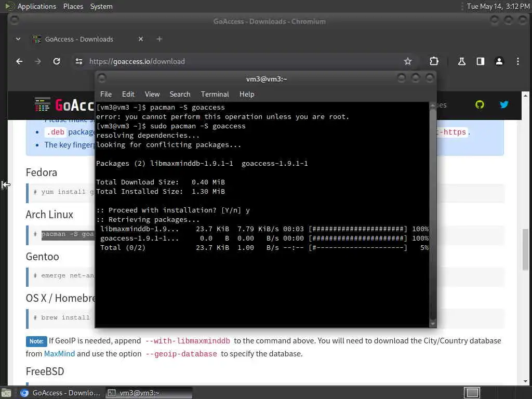
Task: Expand the tab search chevron in Chromium
Action: tap(18, 39)
